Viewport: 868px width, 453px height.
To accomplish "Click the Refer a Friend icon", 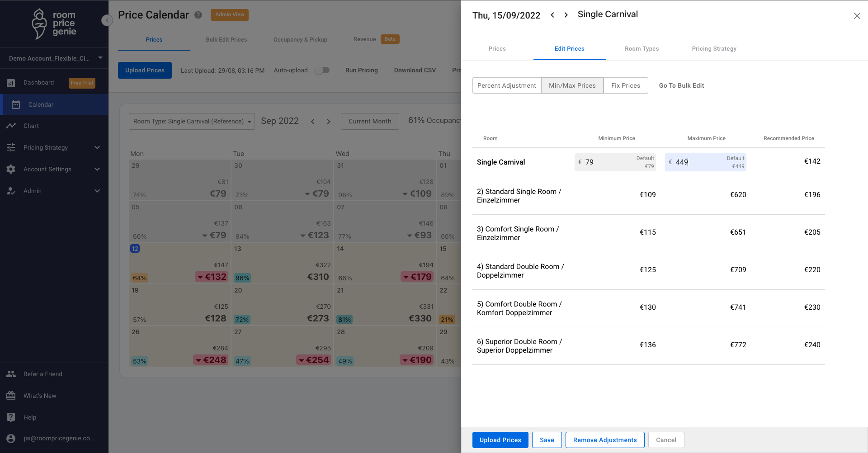I will pos(11,374).
